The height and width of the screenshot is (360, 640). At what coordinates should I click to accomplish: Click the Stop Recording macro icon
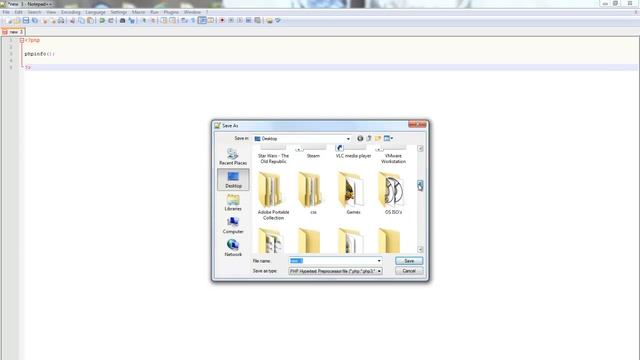pos(231,20)
